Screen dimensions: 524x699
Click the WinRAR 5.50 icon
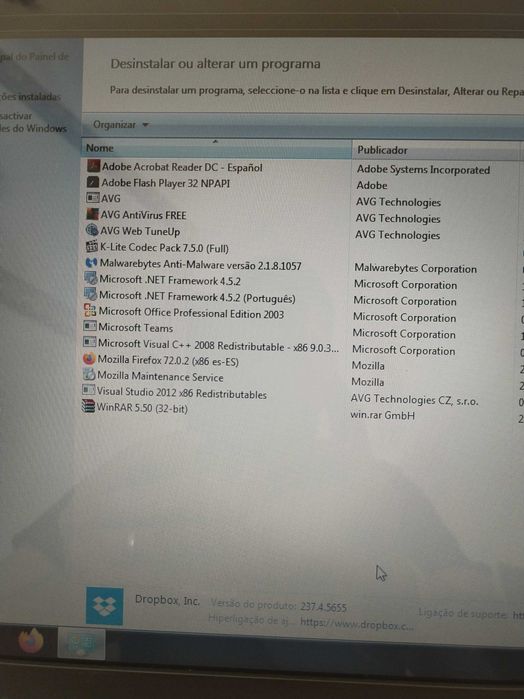89,406
